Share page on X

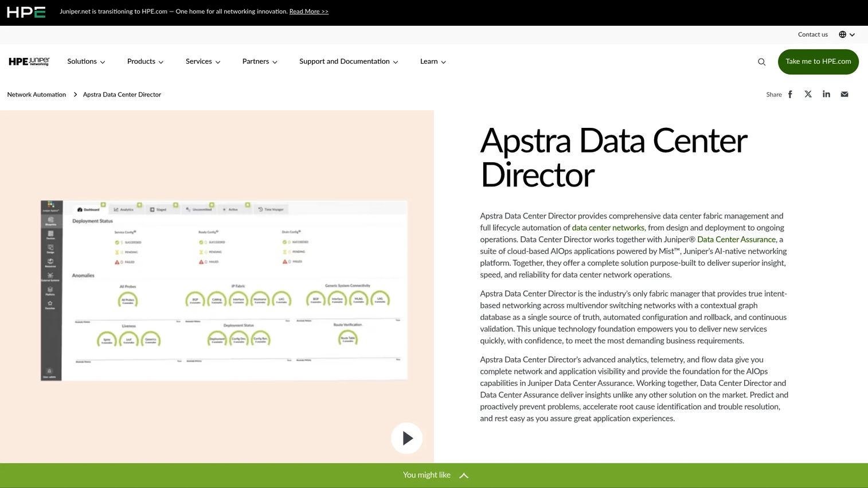click(808, 94)
